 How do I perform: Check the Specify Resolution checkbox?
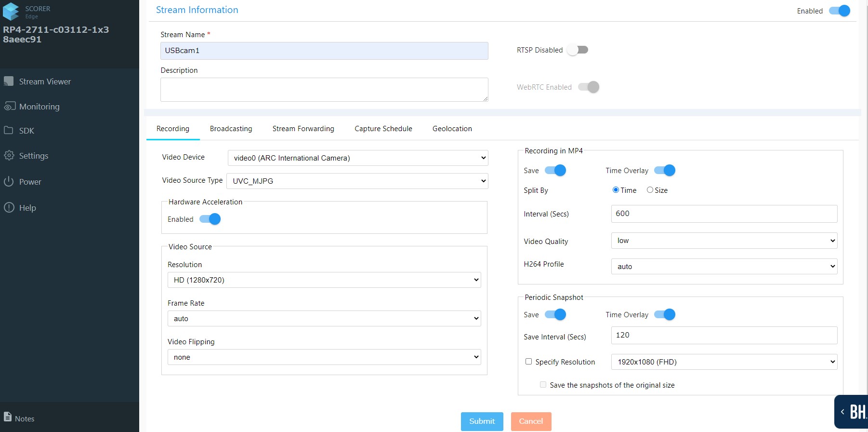[x=528, y=362]
